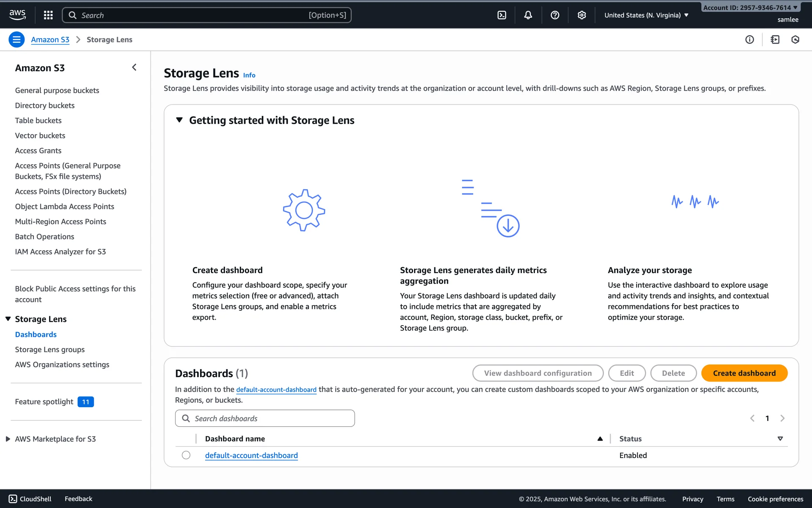Open the default-account-dashboard link in table

point(251,455)
